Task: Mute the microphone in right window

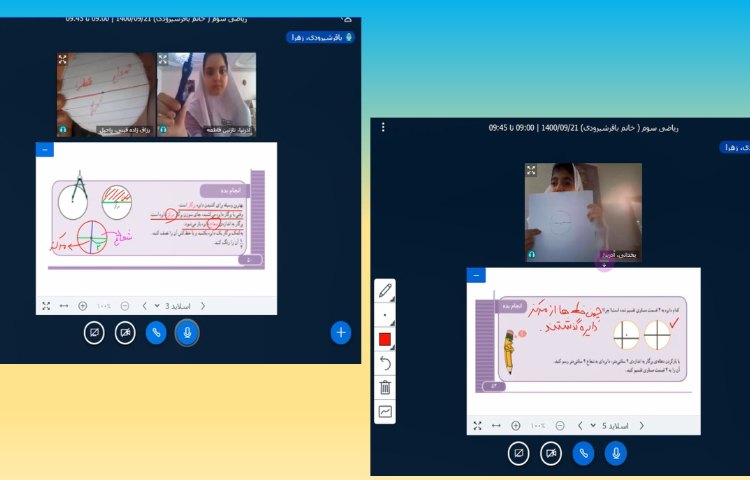Action: pyautogui.click(x=616, y=453)
